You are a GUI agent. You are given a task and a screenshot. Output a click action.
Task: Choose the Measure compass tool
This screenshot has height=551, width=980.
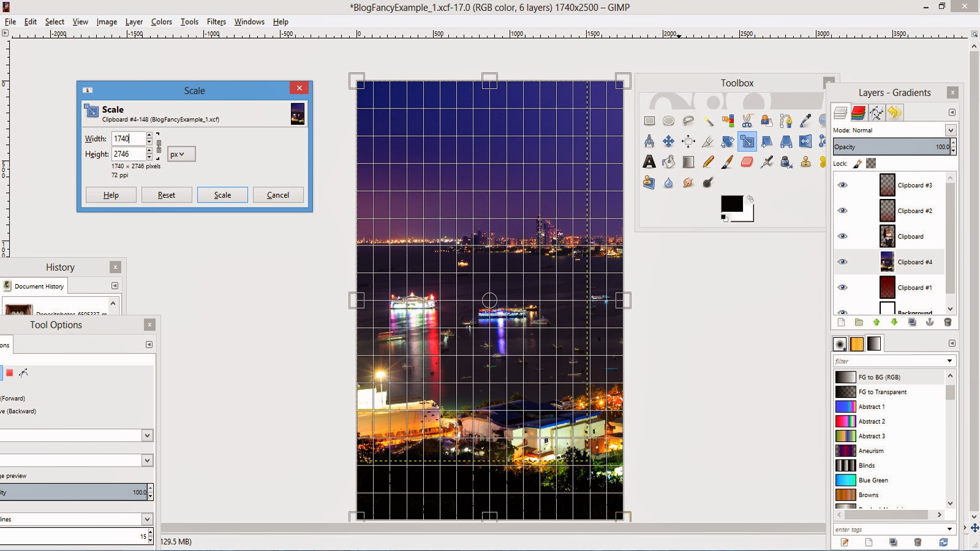click(649, 141)
